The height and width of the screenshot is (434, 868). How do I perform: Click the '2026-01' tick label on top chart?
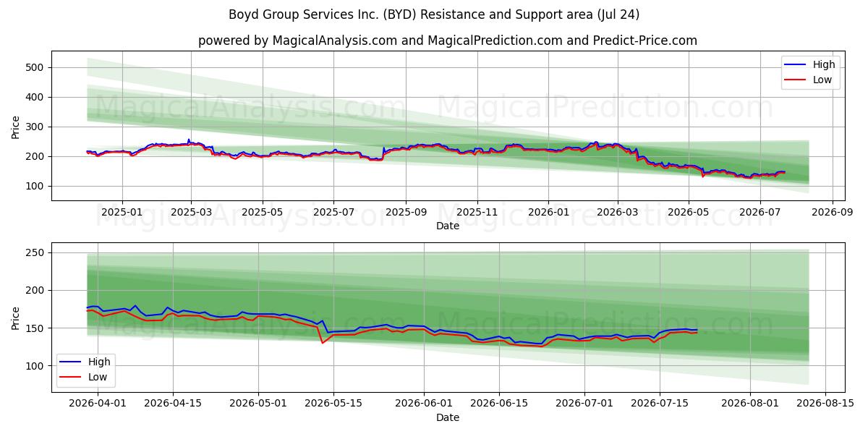(x=548, y=213)
